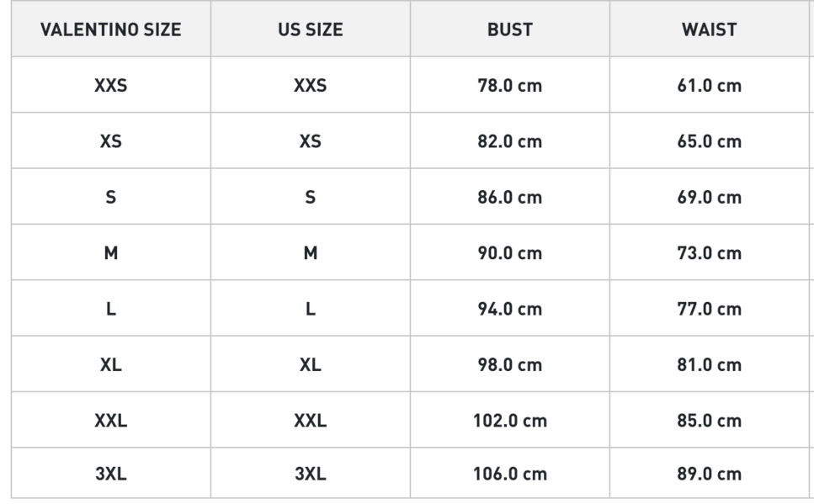Select the 94.0 cm bust value
Screen dimensions: 814x504
(510, 309)
